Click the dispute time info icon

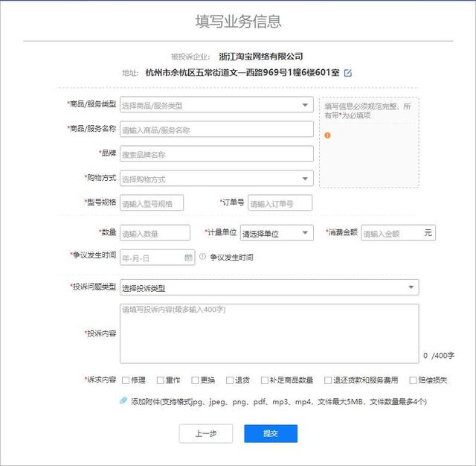[x=202, y=257]
